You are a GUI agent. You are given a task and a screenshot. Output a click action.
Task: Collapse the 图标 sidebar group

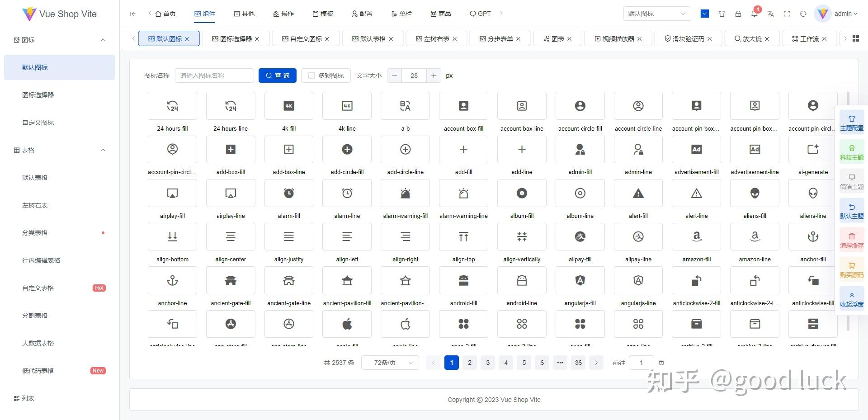point(60,40)
